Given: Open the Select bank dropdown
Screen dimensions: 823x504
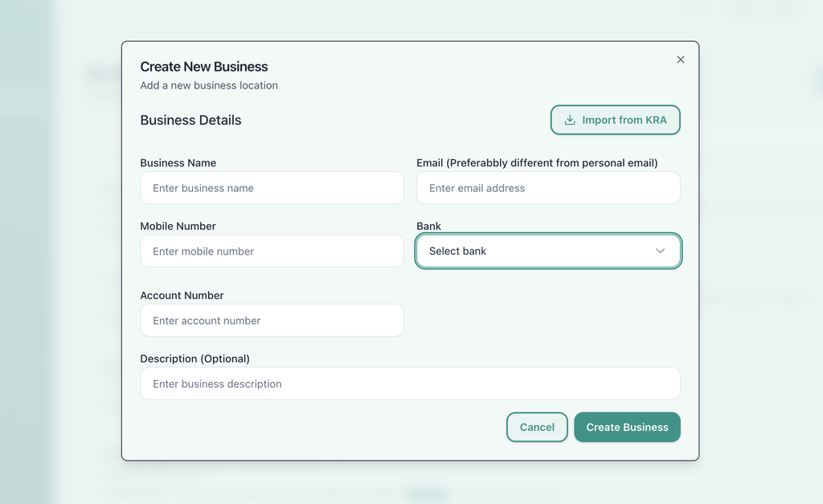Looking at the screenshot, I should (548, 251).
